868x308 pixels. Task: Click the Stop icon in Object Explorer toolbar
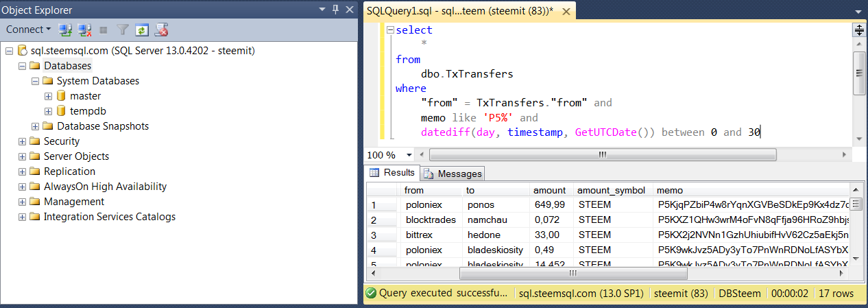pyautogui.click(x=104, y=29)
